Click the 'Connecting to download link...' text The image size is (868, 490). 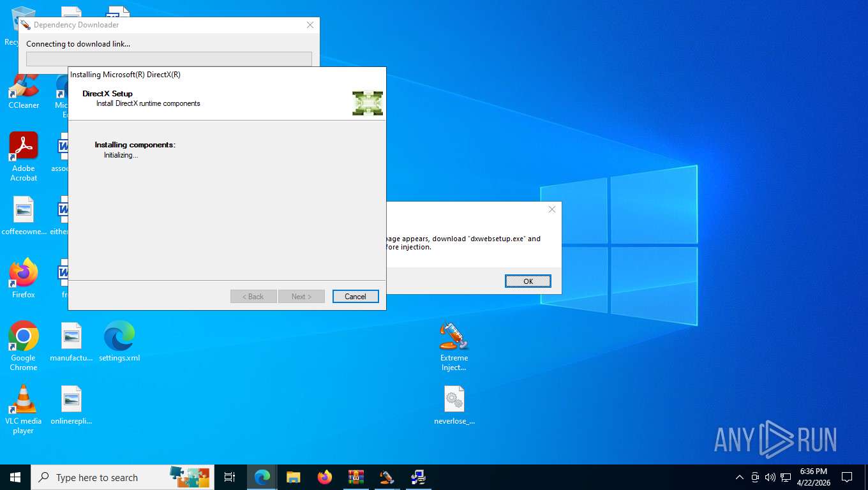coord(78,44)
